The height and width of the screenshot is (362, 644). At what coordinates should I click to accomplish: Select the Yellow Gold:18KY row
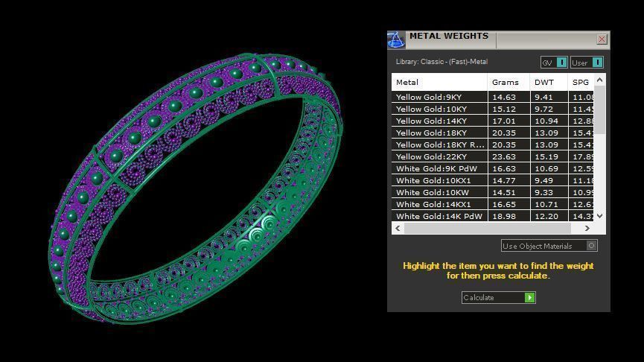(492, 133)
